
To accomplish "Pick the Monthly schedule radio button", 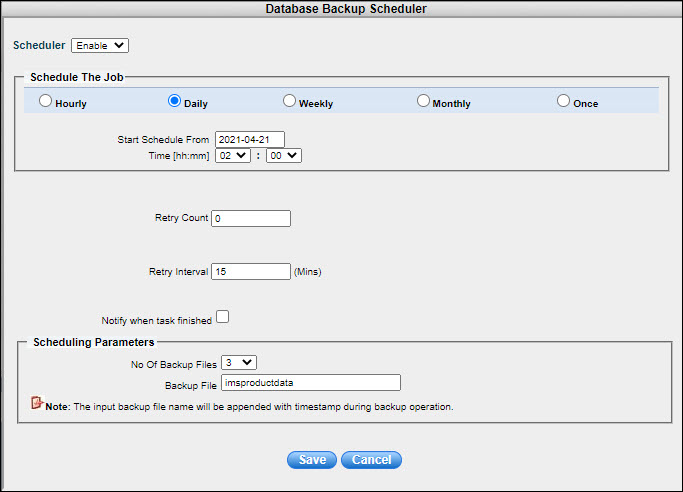I will click(x=423, y=101).
